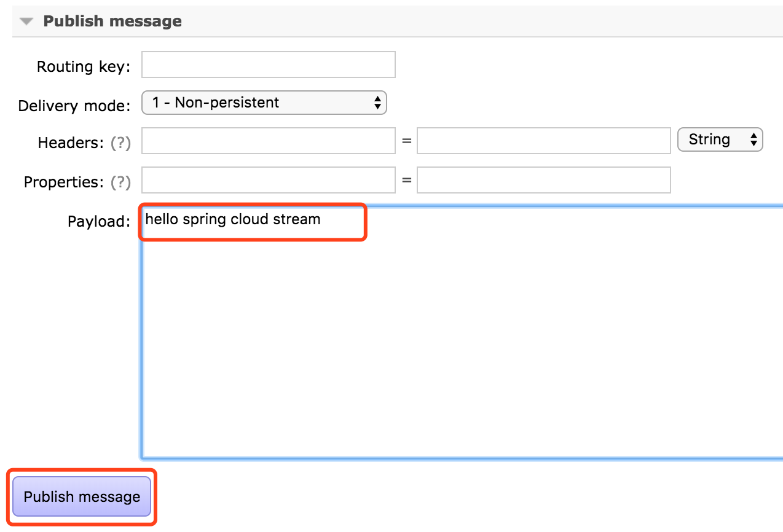Collapse the Publish message section triangle
The width and height of the screenshot is (783, 532).
[26, 22]
